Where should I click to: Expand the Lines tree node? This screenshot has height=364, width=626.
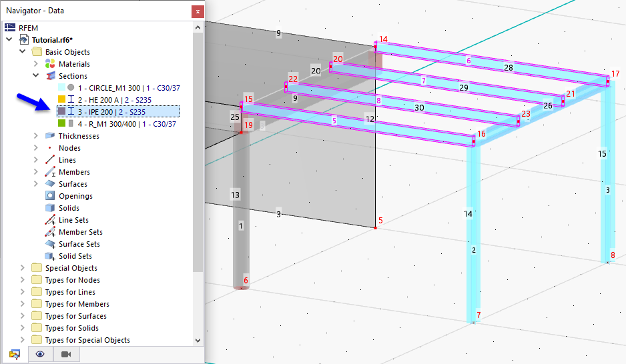click(35, 159)
